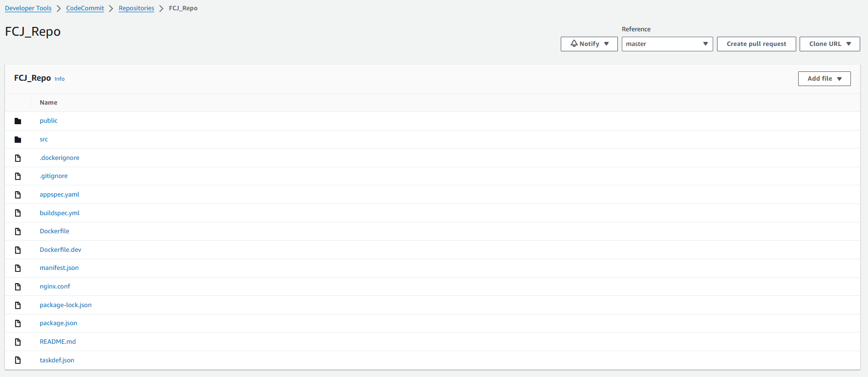The image size is (868, 377).
Task: View the buildspec.yml file
Action: click(60, 213)
